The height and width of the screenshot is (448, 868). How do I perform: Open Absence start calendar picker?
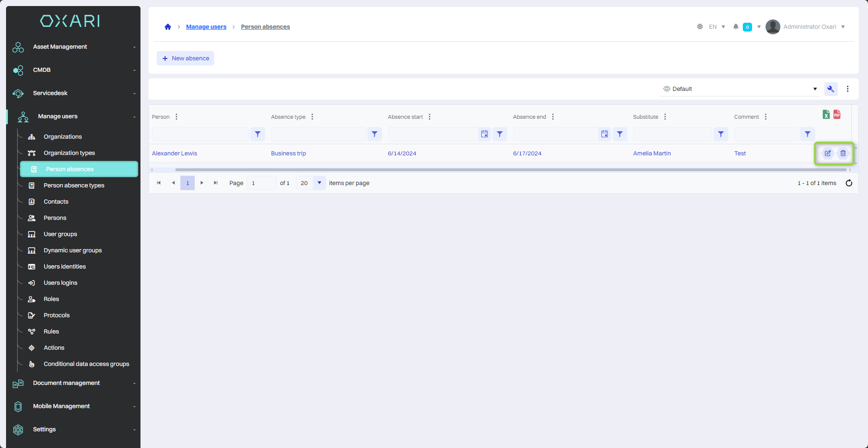tap(485, 134)
